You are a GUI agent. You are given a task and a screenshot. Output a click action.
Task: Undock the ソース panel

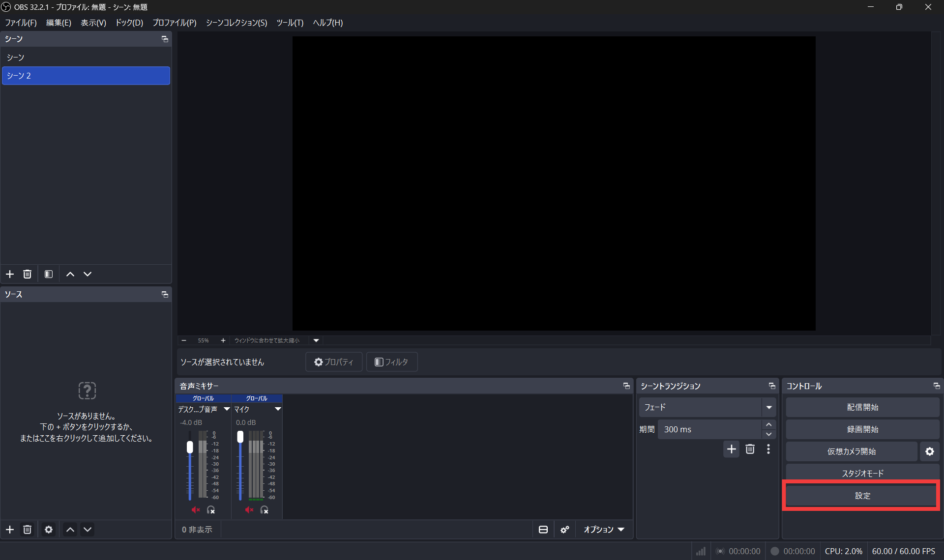[165, 294]
